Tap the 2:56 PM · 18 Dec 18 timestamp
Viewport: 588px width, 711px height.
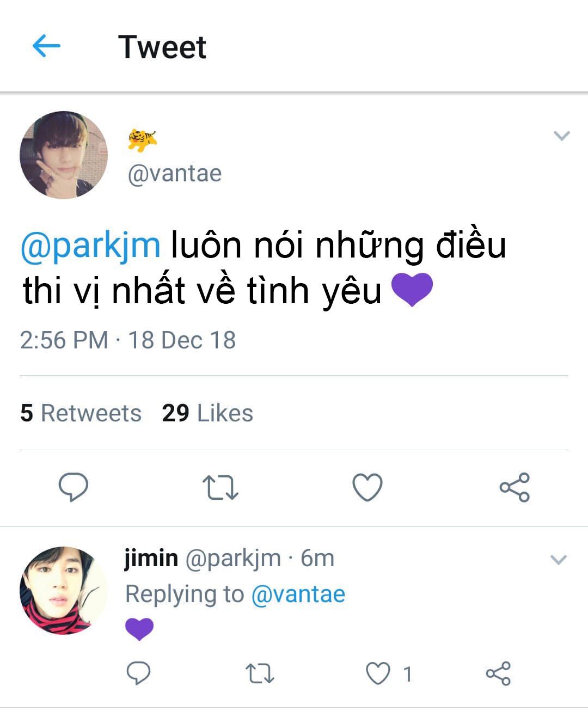click(x=128, y=340)
